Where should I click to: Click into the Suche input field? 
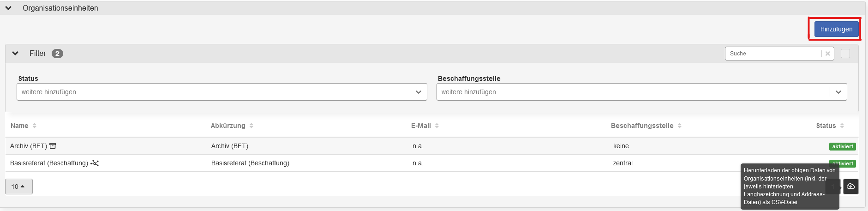[773, 54]
